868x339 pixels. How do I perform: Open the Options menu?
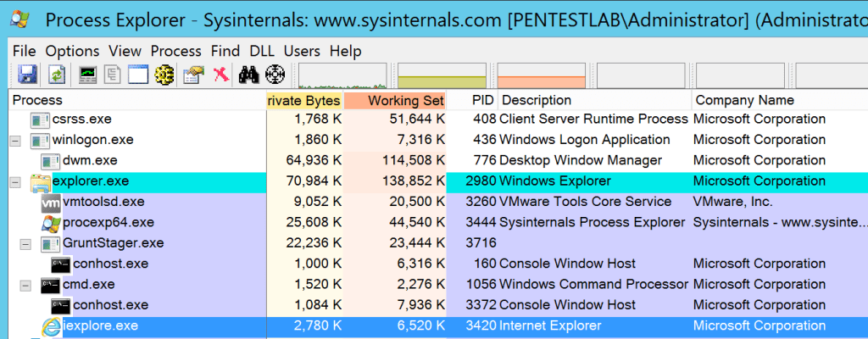tap(72, 51)
